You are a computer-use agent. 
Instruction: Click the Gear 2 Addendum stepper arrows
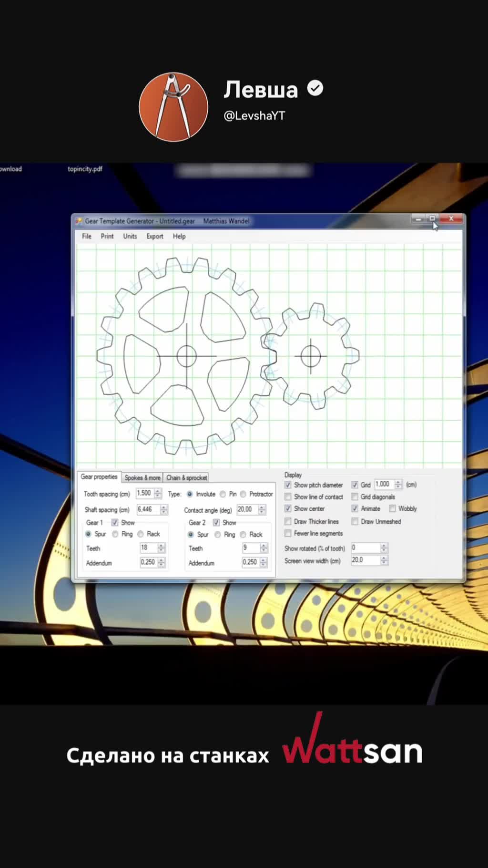coord(264,563)
